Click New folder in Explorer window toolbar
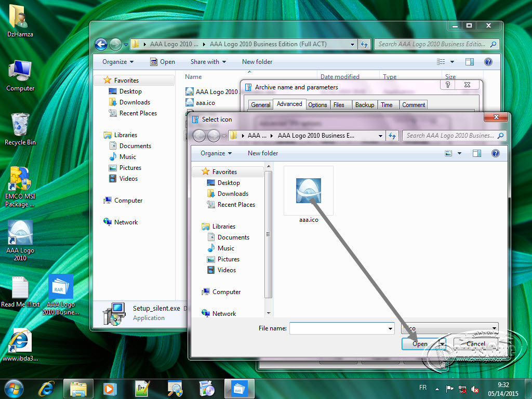This screenshot has height=399, width=532. click(x=257, y=62)
